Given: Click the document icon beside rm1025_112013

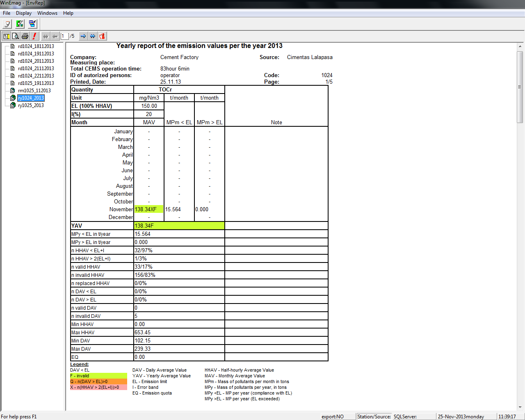Looking at the screenshot, I should [x=13, y=91].
